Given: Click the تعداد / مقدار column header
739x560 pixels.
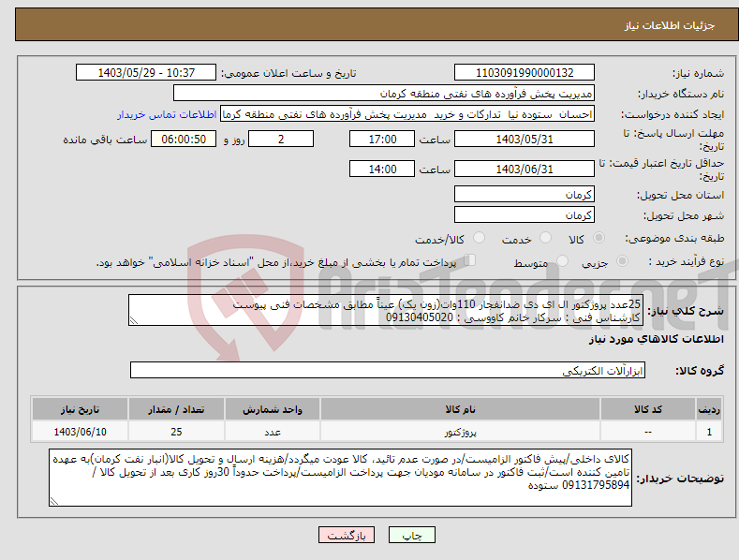Looking at the screenshot, I should [176, 409].
